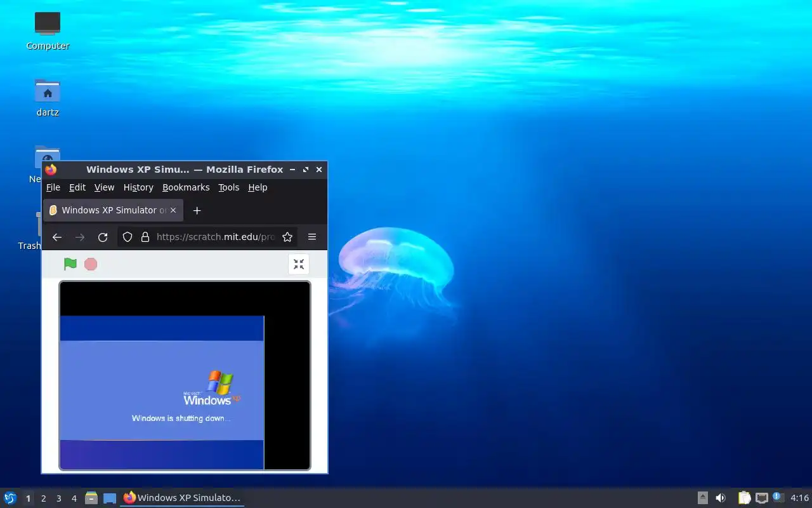This screenshot has width=812, height=508.
Task: Click the Firefox logo in title bar
Action: pos(51,170)
